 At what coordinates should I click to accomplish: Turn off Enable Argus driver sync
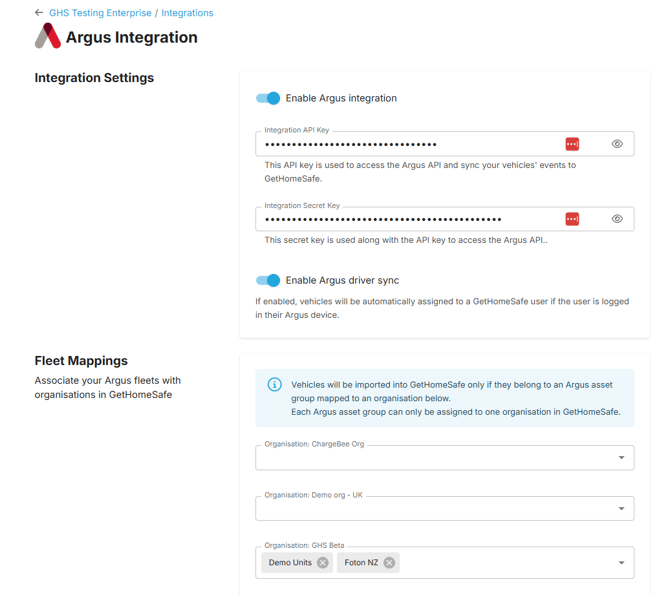coord(268,280)
